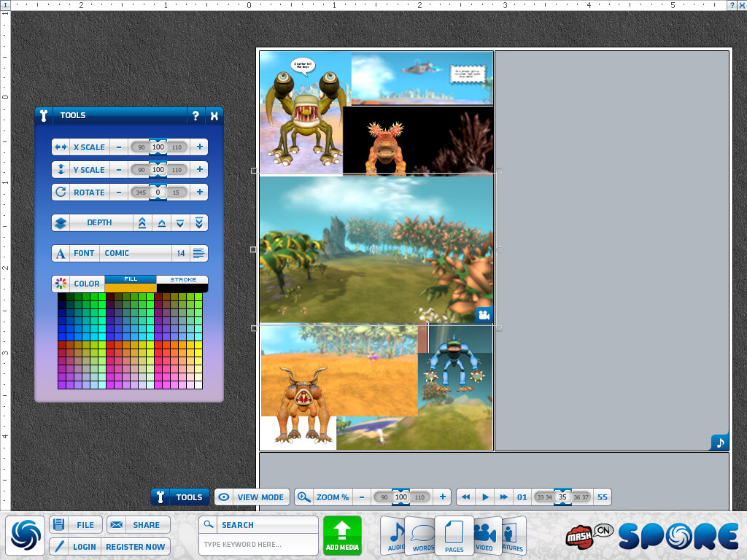Rewind to previous page

pos(466,497)
